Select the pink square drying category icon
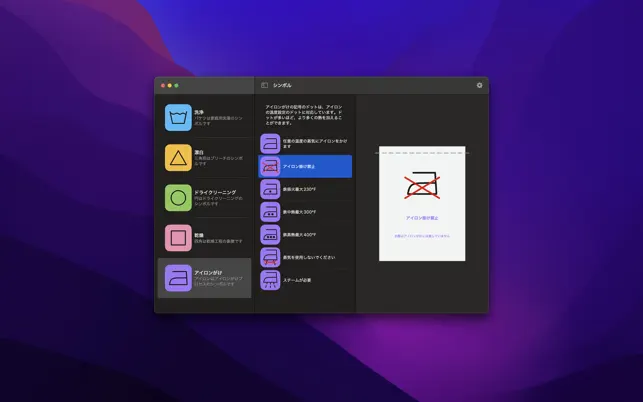The image size is (643, 402). pyautogui.click(x=178, y=238)
